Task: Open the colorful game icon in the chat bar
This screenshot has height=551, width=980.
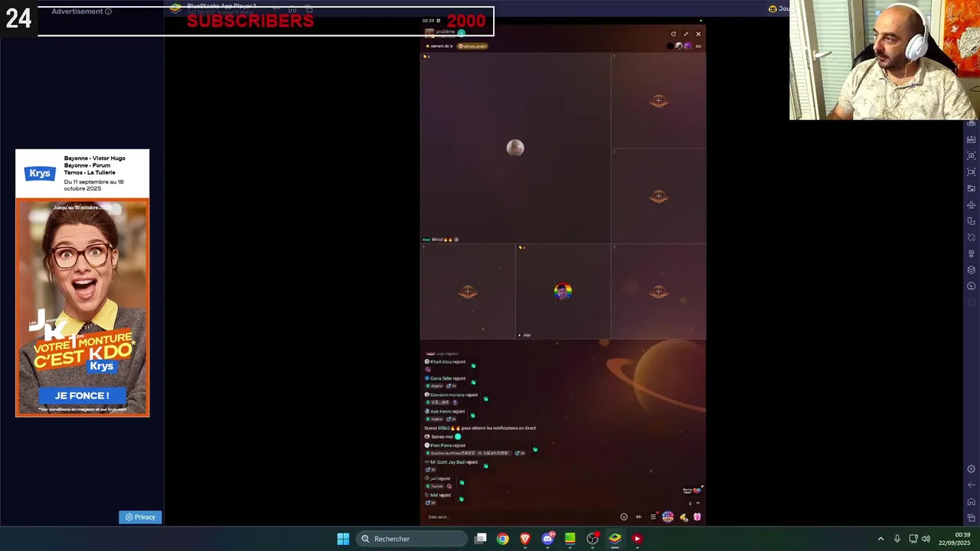Action: click(668, 517)
